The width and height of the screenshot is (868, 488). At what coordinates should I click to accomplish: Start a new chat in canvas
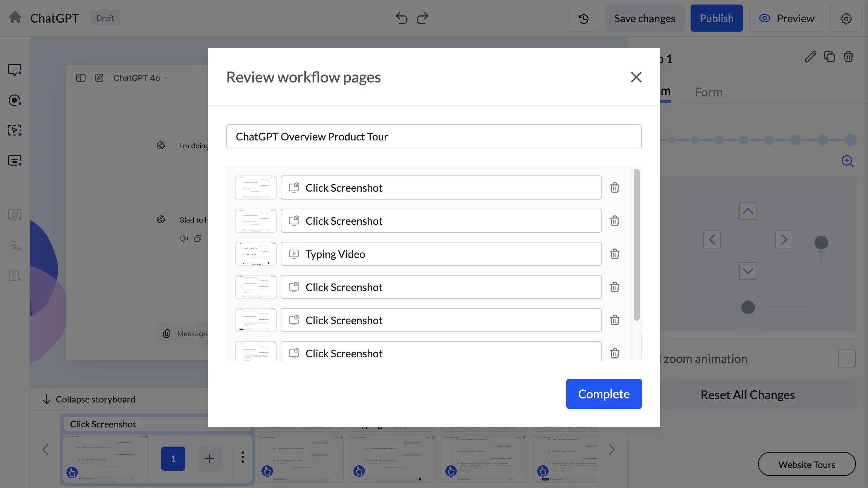click(99, 78)
